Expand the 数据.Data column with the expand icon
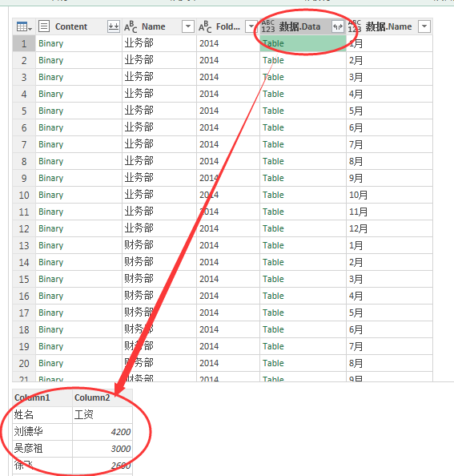 [338, 26]
